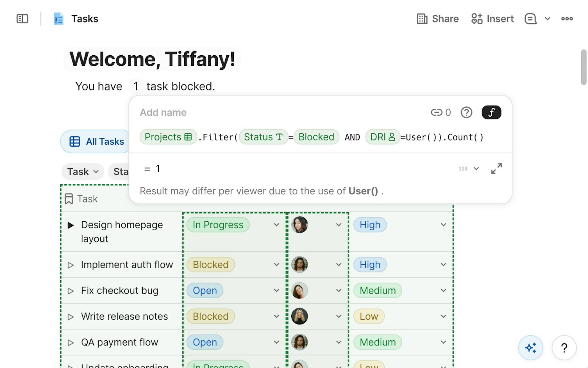Toggle the left sidebar panel icon
Screen dimensions: 588x368
[22, 19]
